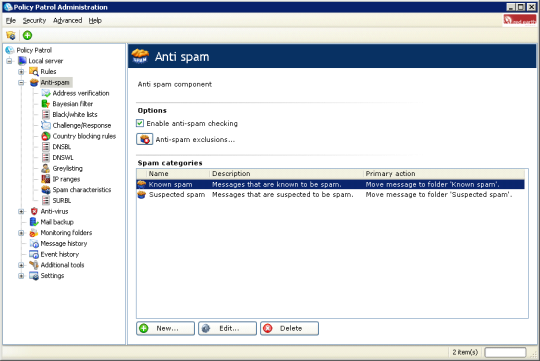540x361 pixels.
Task: Select 'Messages that are known to be spam.' cell
Action: [x=277, y=184]
